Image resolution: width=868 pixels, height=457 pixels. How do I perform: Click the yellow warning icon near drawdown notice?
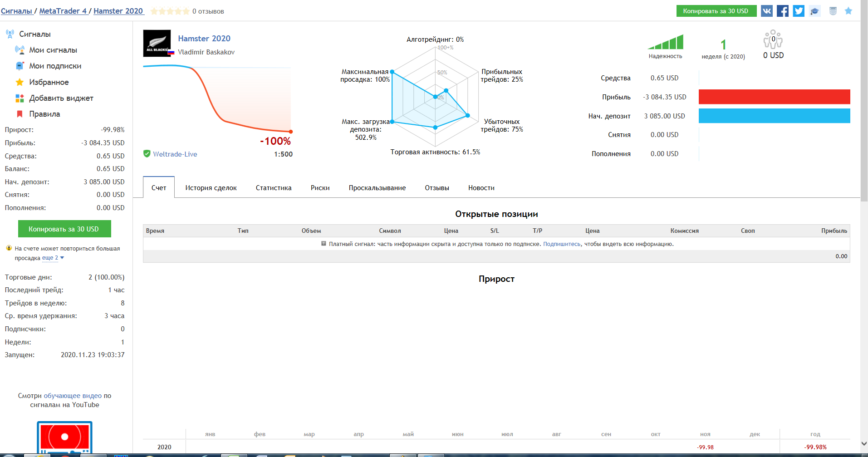(9, 248)
